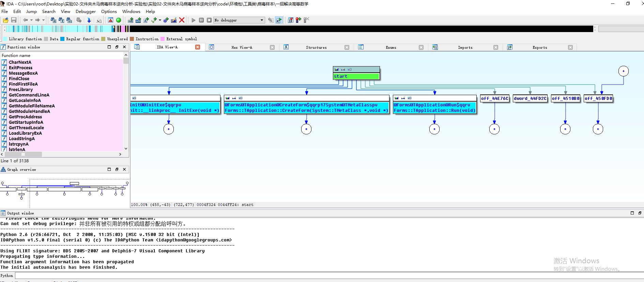Select the dword_44FD2C graph node
644x282 pixels.
(530, 99)
